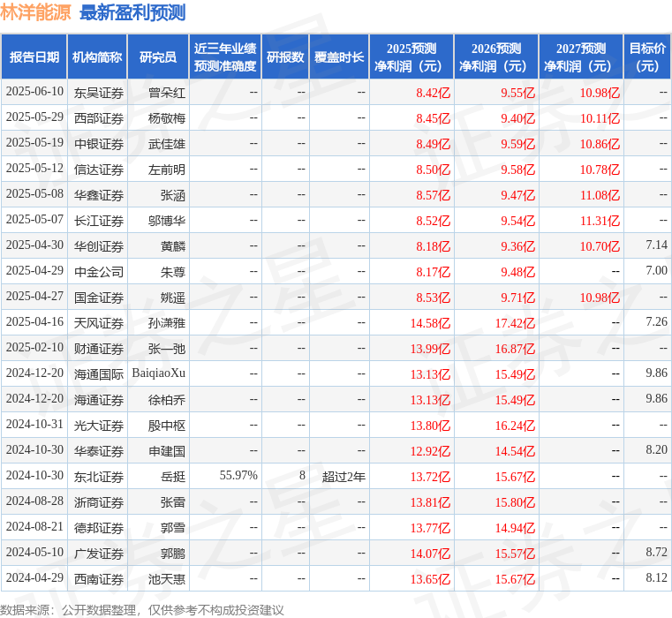Select the 广发证券 institution cell

tap(99, 554)
